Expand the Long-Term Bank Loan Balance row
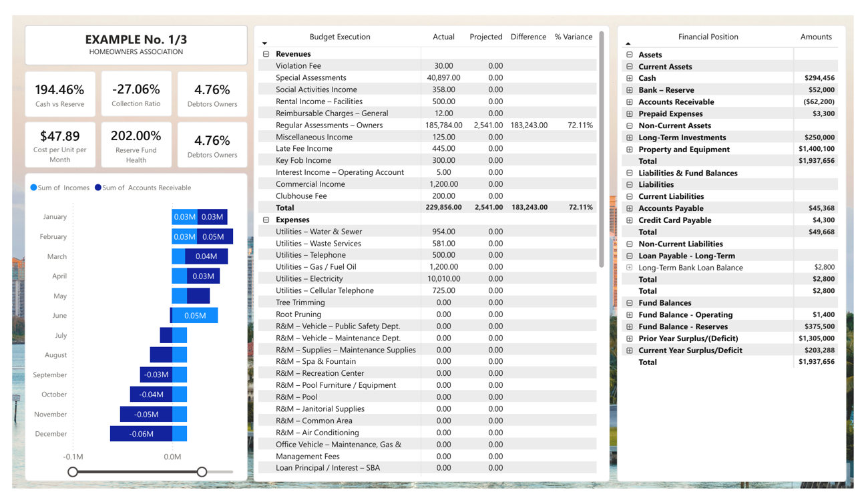The image size is (868, 498). point(630,268)
